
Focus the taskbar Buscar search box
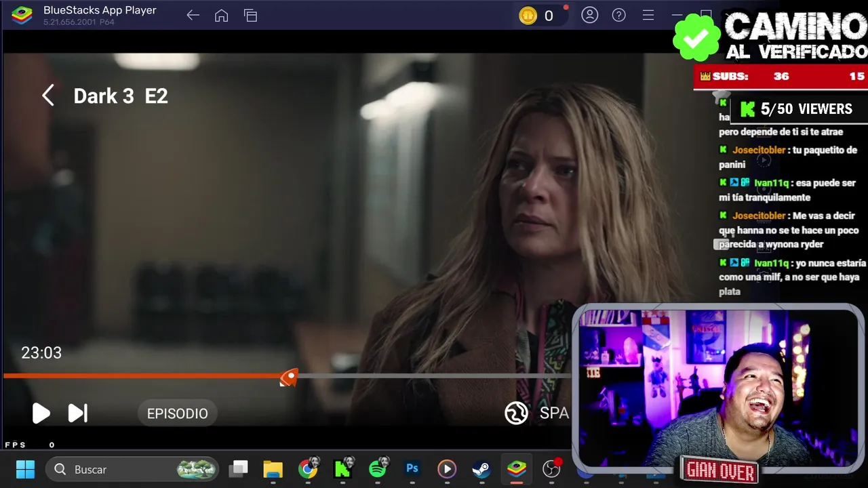tap(132, 469)
